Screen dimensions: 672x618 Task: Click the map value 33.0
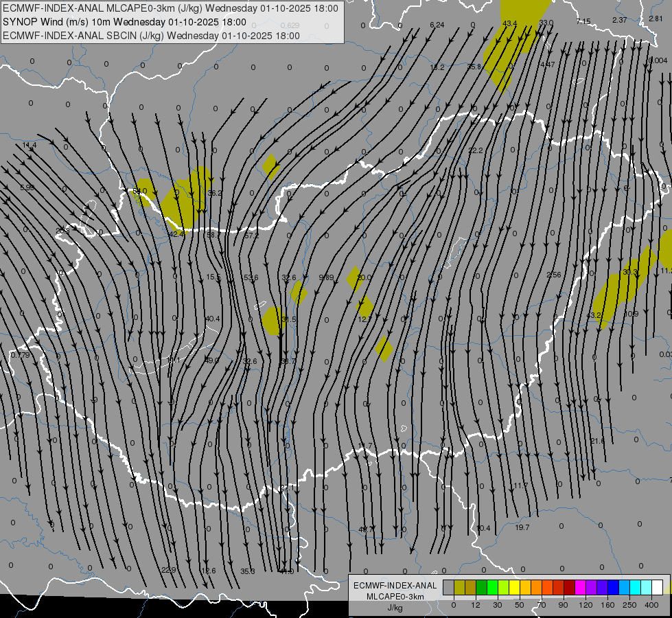point(546,22)
